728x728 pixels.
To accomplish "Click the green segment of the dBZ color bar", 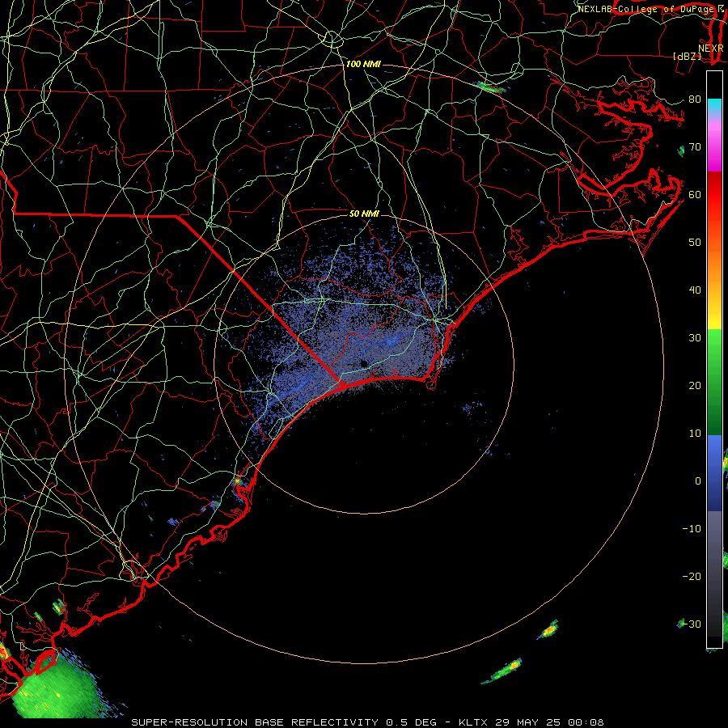I will [x=714, y=382].
